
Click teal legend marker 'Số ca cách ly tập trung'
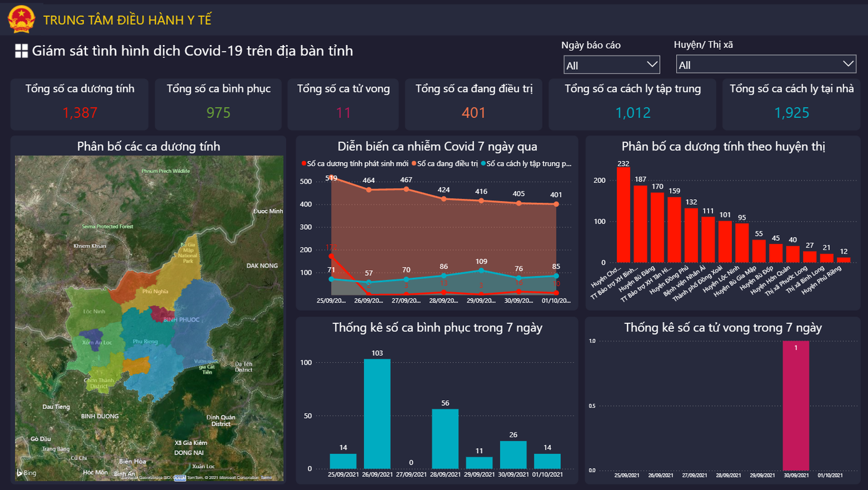pyautogui.click(x=483, y=164)
